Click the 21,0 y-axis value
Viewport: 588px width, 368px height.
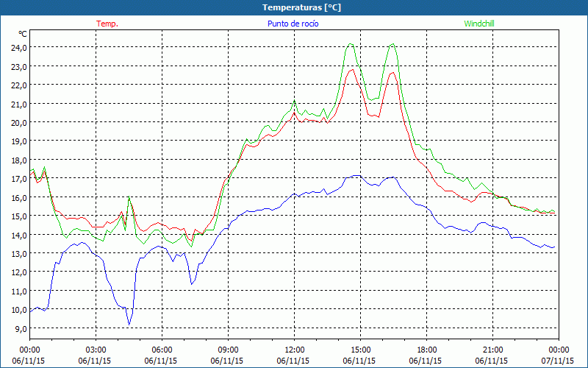tap(20, 104)
